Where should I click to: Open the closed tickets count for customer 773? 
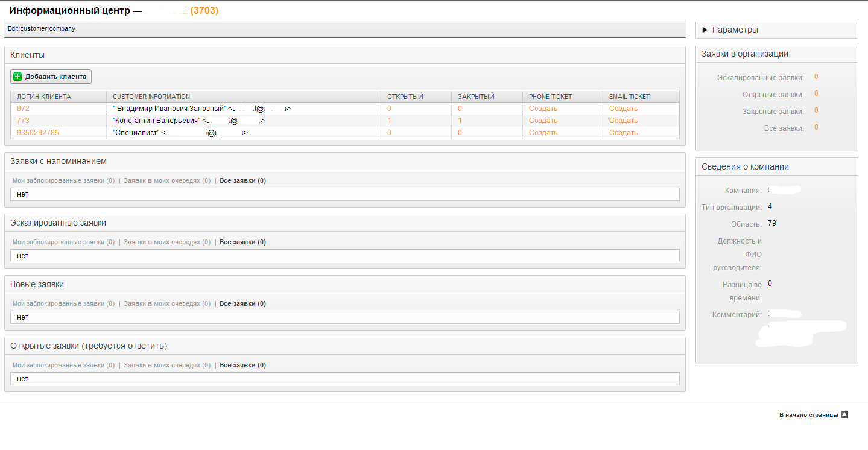tap(460, 121)
